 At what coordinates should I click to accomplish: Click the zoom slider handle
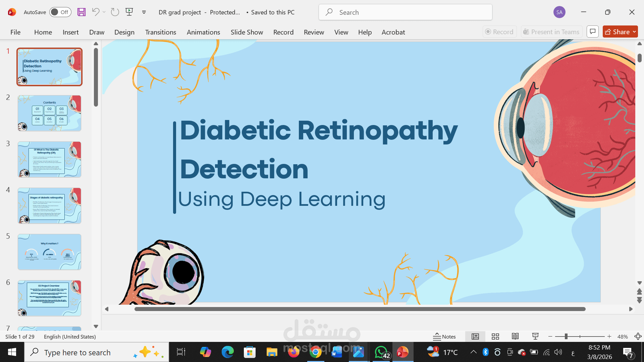[566, 337]
